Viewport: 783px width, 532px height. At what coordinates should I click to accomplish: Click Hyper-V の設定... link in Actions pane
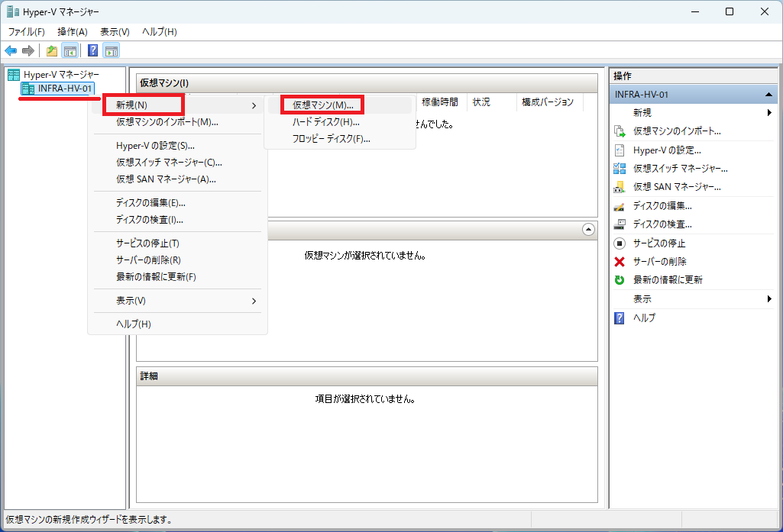tap(667, 150)
